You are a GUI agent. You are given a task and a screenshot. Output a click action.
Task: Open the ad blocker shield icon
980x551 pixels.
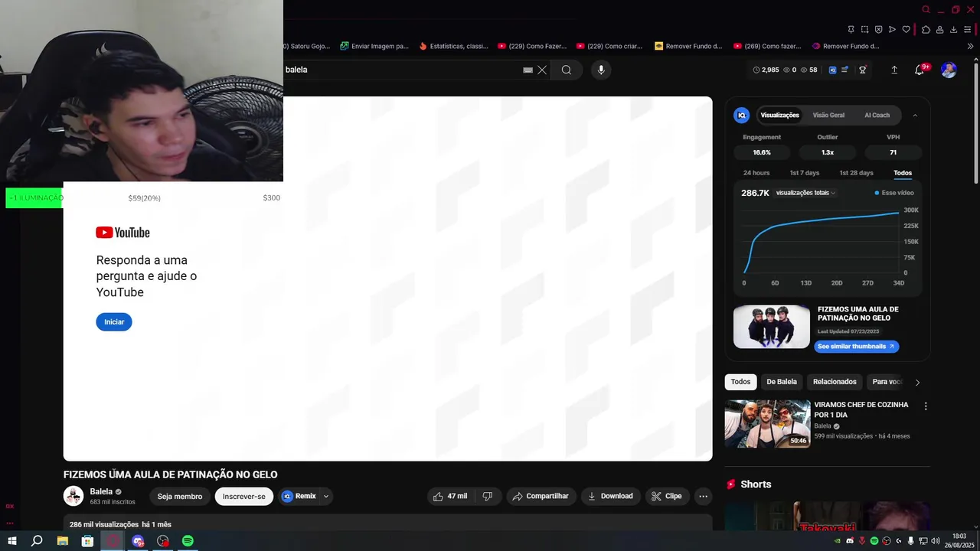coord(878,30)
